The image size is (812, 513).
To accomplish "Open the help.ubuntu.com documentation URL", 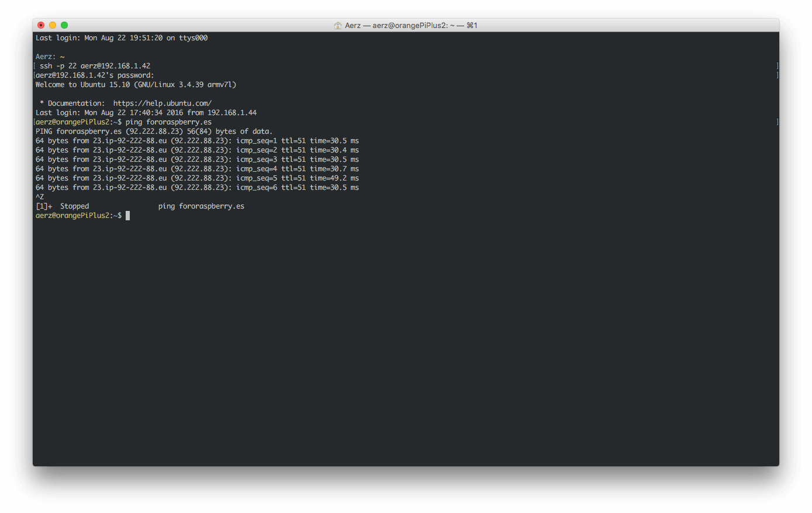I will point(162,103).
